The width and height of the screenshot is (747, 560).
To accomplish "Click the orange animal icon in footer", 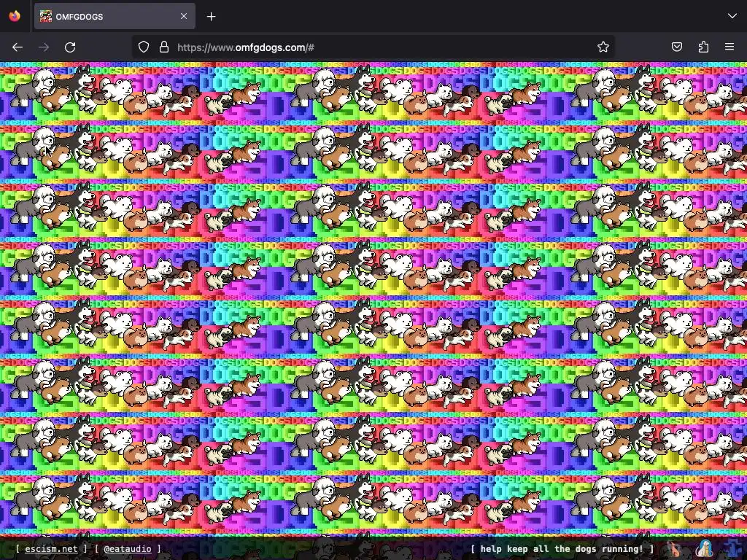I will point(675,548).
